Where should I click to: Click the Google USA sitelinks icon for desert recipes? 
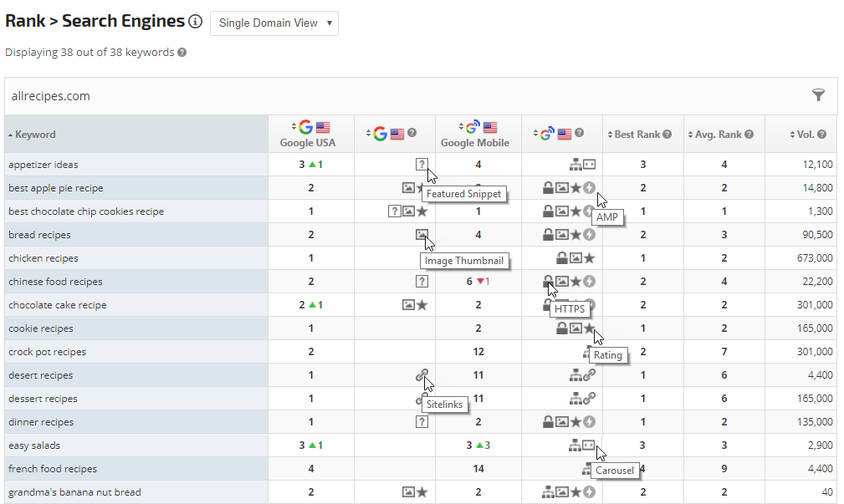tap(422, 375)
